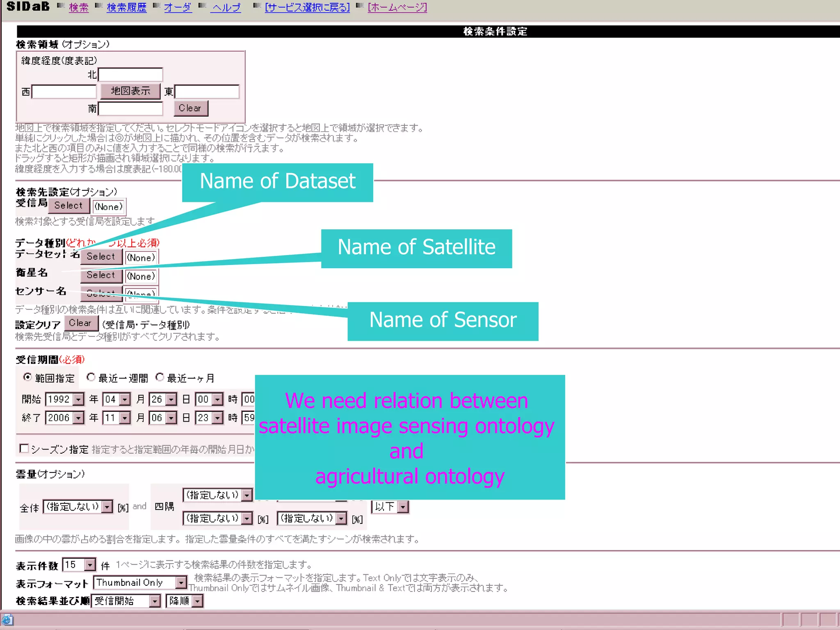Click the データセット名 (None) value field
This screenshot has height=630, width=840.
[x=141, y=258]
